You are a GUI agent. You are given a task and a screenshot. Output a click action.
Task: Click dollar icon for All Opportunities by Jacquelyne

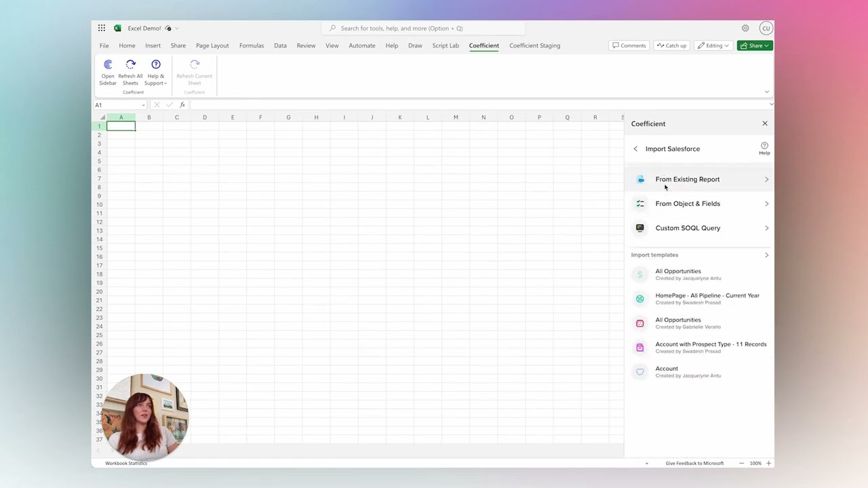click(x=639, y=274)
